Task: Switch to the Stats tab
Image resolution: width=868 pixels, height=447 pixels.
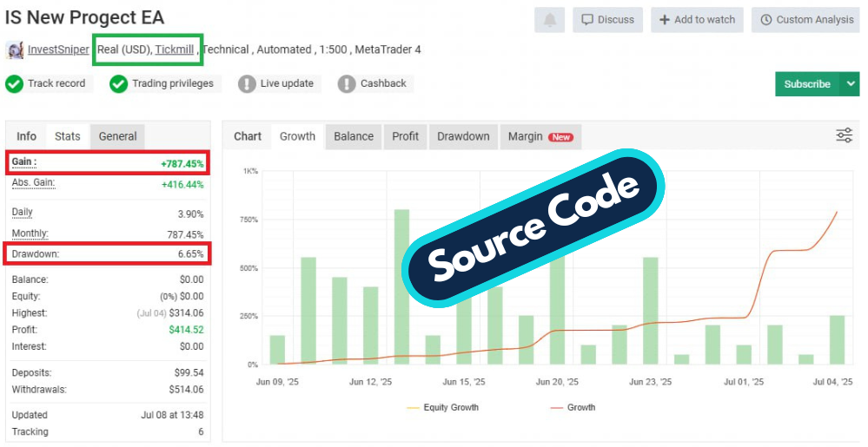Action: (x=67, y=136)
